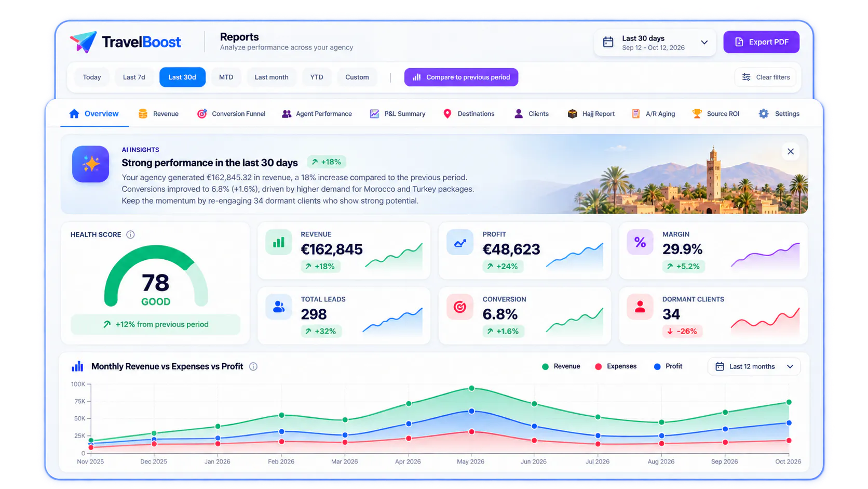Select the Last 30d period filter
Screen dimensions: 868x489
coord(182,77)
